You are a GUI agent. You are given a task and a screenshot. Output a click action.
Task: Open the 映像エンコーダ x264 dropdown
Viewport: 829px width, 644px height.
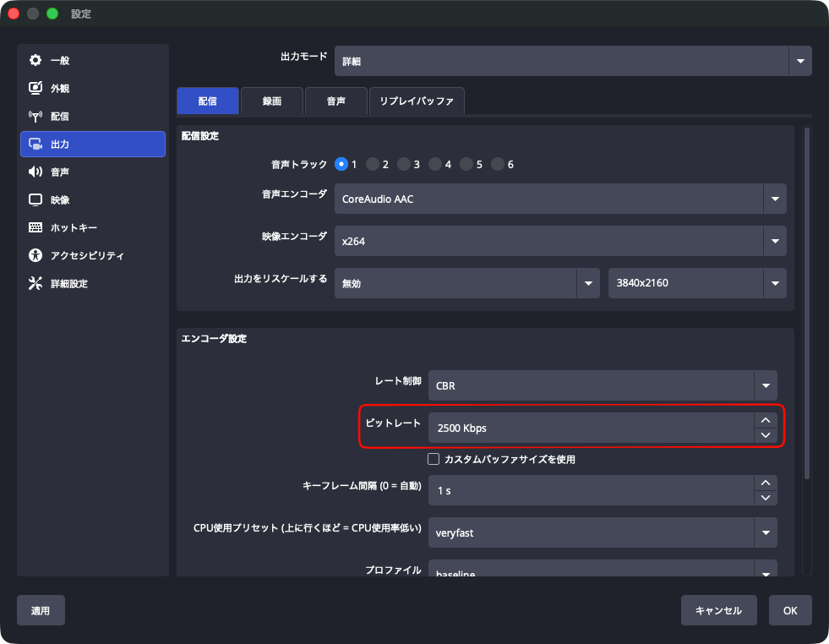(x=560, y=241)
